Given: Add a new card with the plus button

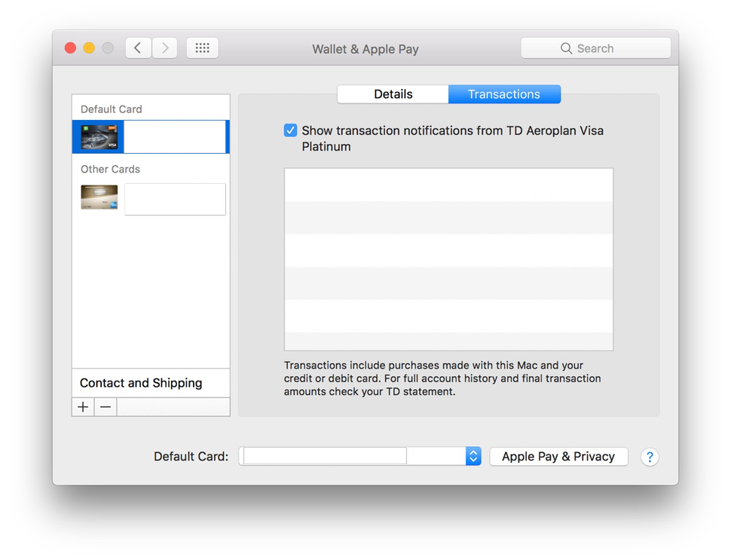Looking at the screenshot, I should click(82, 406).
